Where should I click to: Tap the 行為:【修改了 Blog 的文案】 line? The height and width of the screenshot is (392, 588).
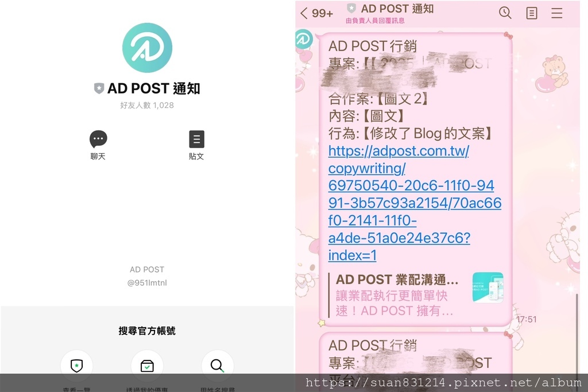coord(411,133)
